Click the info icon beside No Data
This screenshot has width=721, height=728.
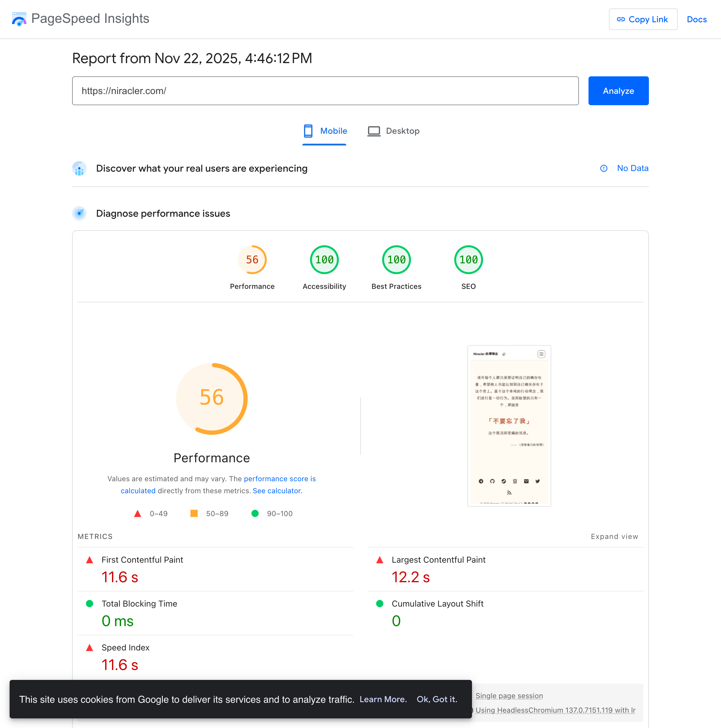[x=604, y=168]
